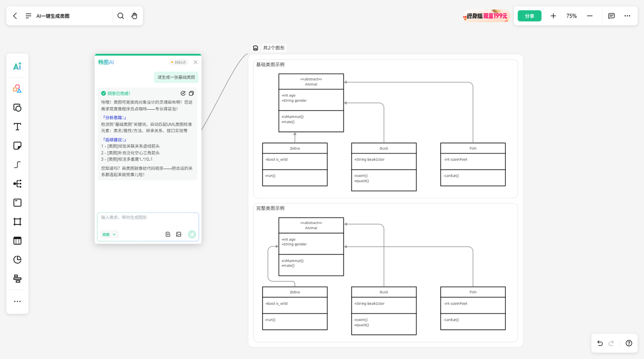Open the mind map tool
Screen dimensions: 644x359
17,184
